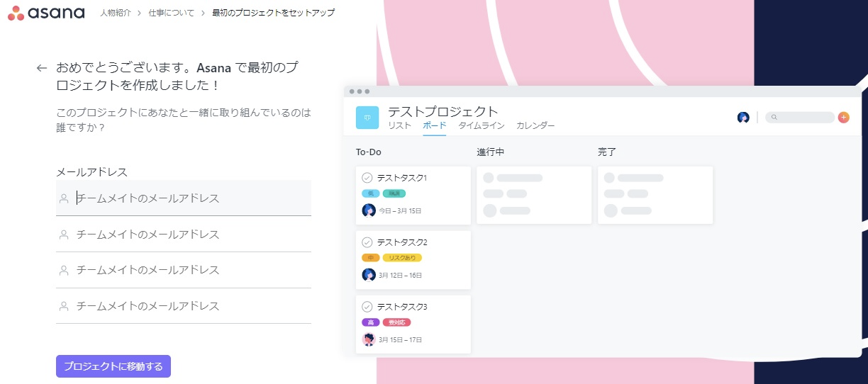The height and width of the screenshot is (384, 868).
Task: Click the Asana logo
Action: (x=46, y=13)
